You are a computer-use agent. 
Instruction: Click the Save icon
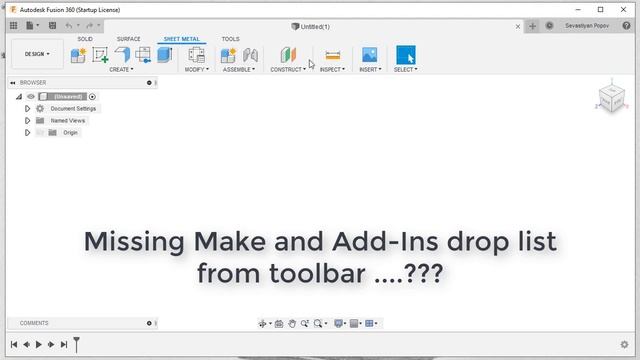coord(52,26)
